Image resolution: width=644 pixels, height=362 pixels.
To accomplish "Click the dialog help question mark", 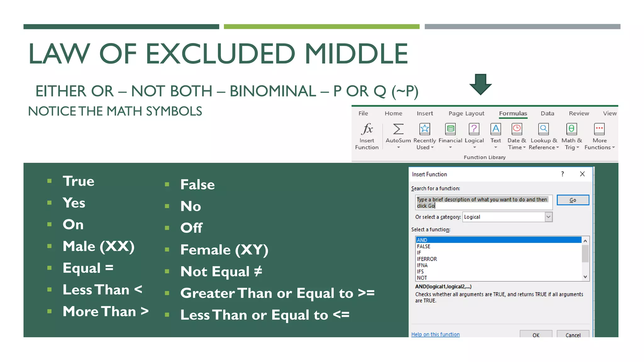I will [x=563, y=174].
